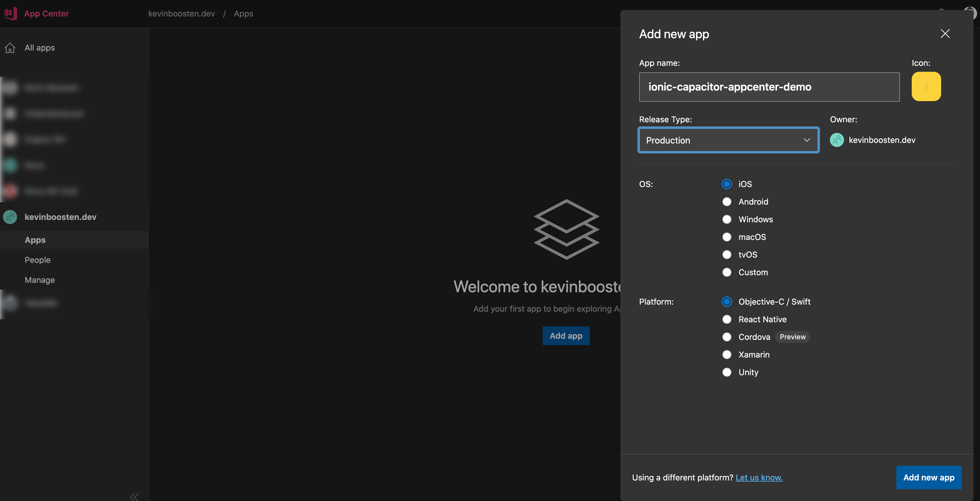980x501 pixels.
Task: Select the iOS radio button
Action: [x=727, y=184]
